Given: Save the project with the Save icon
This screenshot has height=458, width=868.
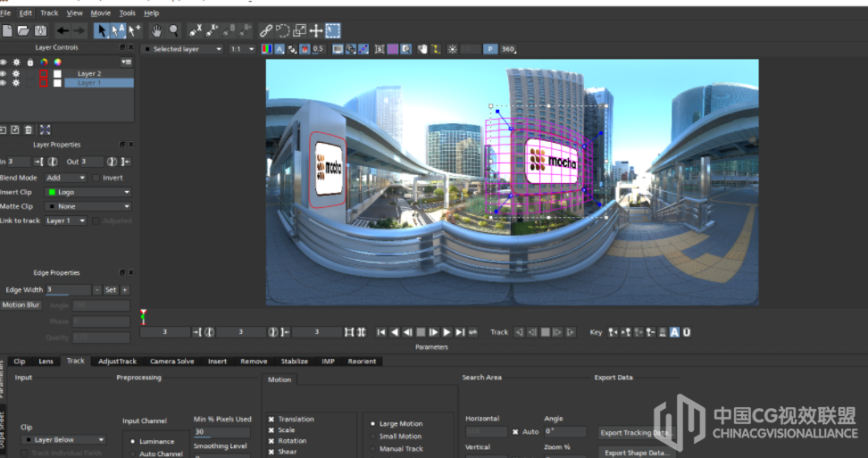Looking at the screenshot, I should (x=40, y=31).
